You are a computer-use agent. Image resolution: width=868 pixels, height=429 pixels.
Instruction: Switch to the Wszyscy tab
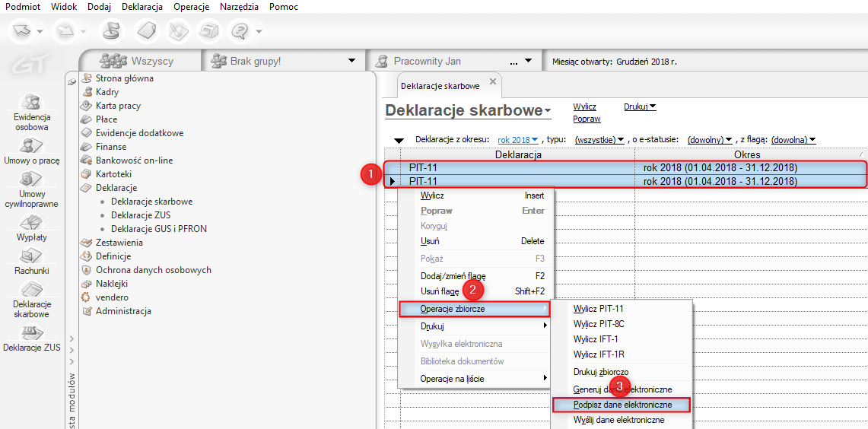[x=138, y=61]
